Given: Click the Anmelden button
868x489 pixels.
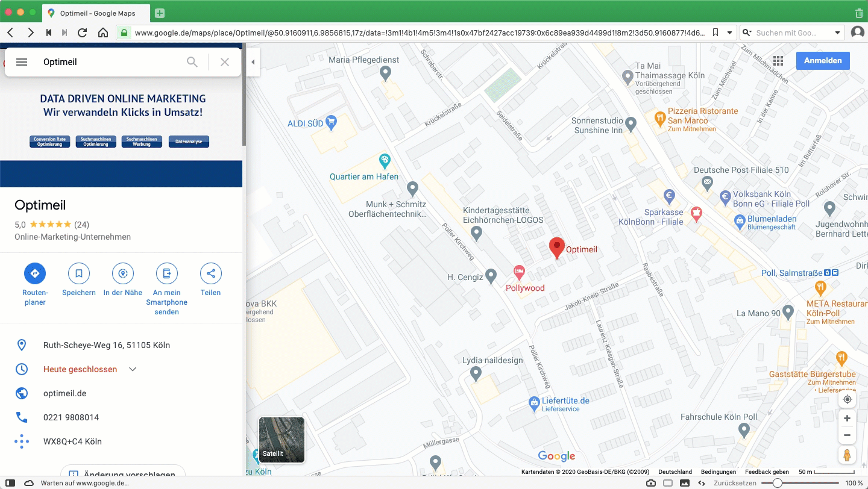Looking at the screenshot, I should click(823, 60).
